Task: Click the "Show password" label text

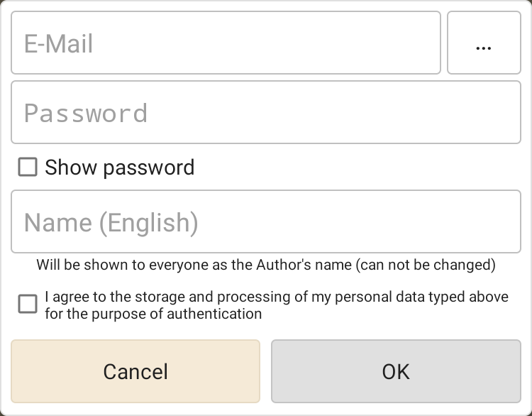Action: pos(119,168)
